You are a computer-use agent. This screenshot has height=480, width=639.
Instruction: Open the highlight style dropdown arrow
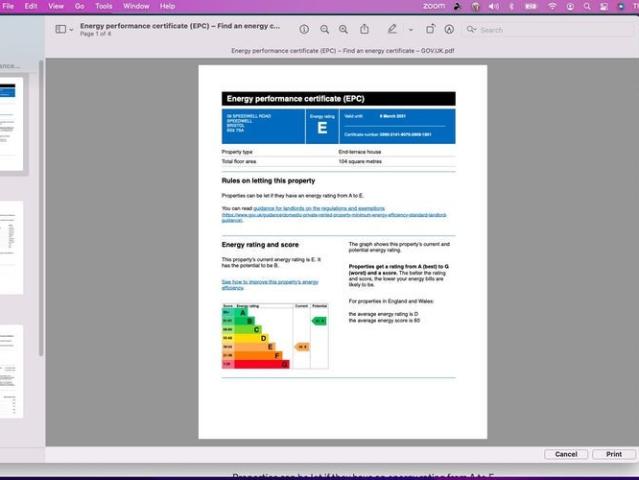[410, 30]
